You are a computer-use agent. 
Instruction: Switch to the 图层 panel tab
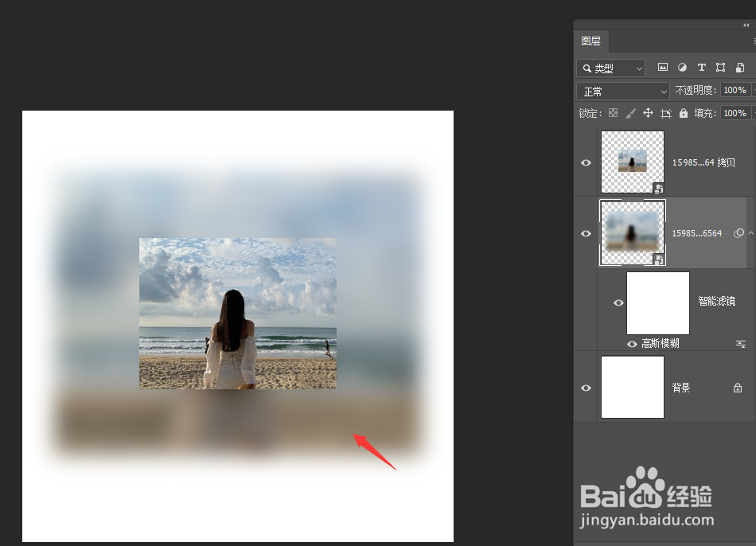click(x=591, y=41)
